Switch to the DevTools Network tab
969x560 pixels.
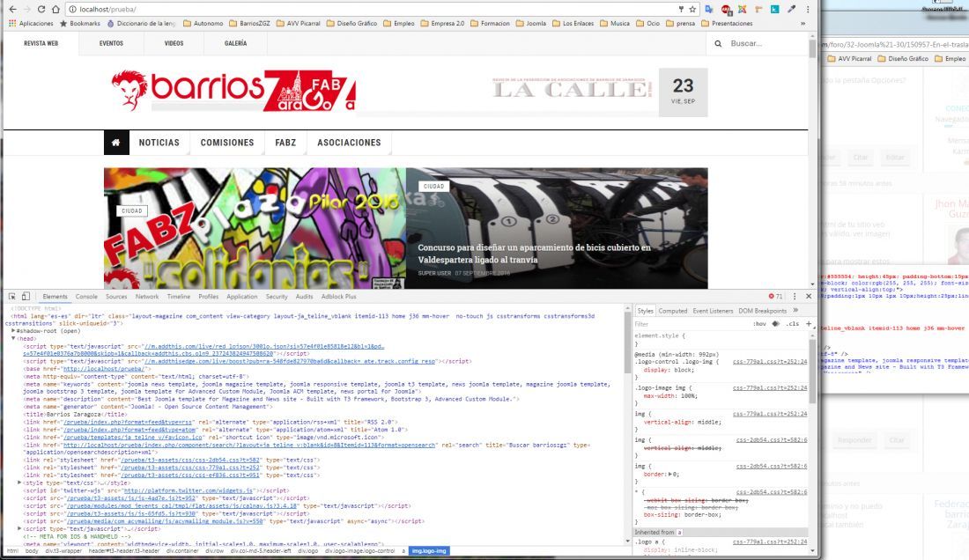click(147, 297)
